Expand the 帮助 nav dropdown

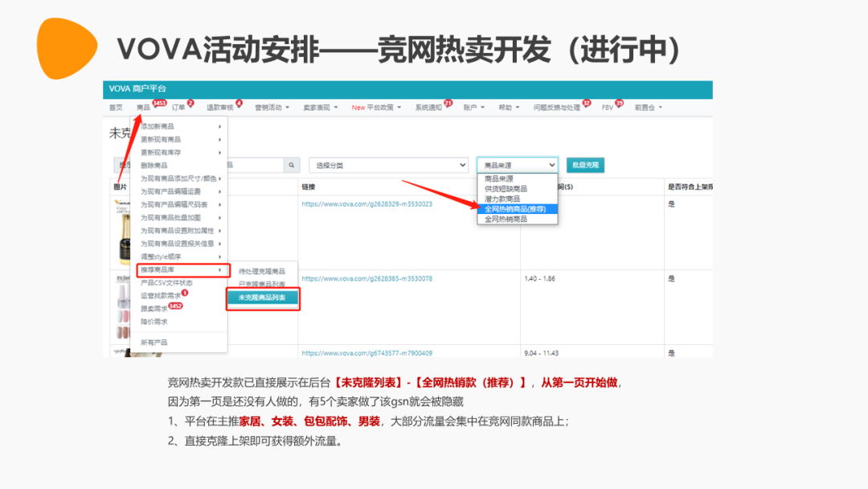coord(509,108)
